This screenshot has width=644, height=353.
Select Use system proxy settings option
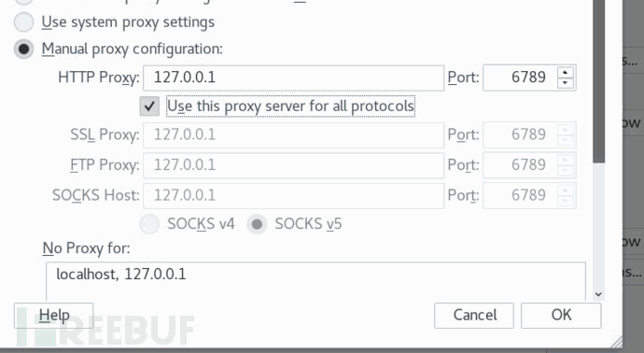click(24, 22)
